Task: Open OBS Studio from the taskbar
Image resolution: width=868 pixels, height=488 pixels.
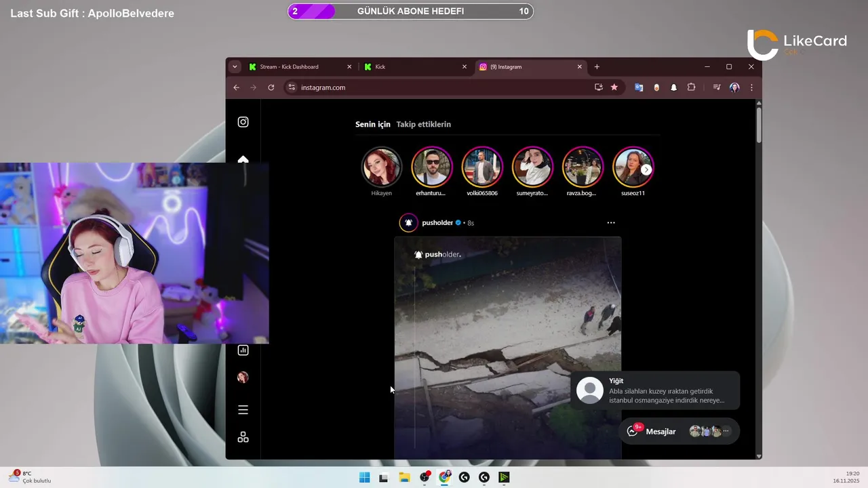Action: pyautogui.click(x=425, y=477)
